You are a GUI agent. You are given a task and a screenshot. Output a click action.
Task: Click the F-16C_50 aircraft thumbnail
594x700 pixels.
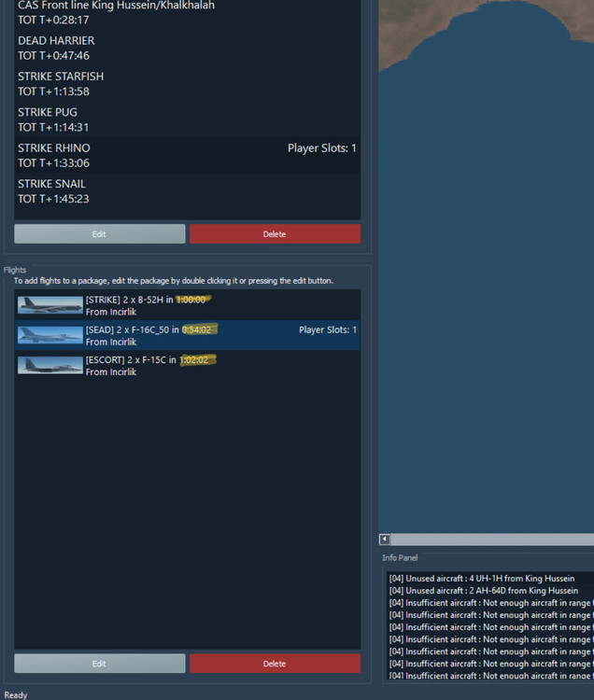pos(50,335)
